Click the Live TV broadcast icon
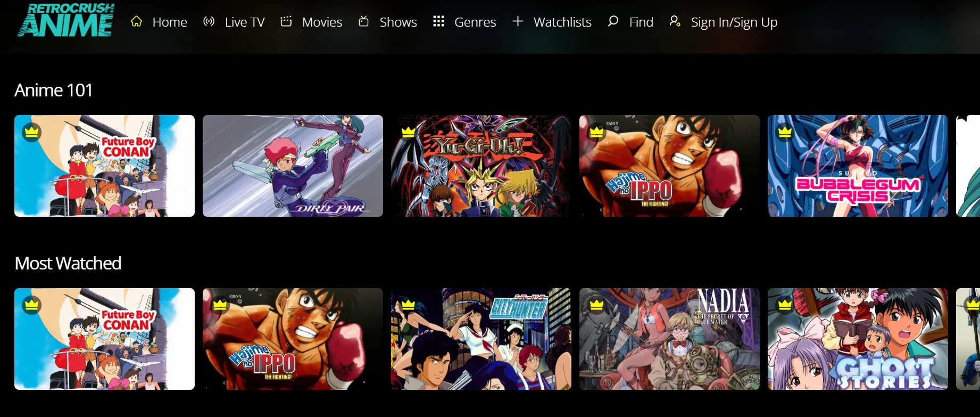 click(209, 21)
